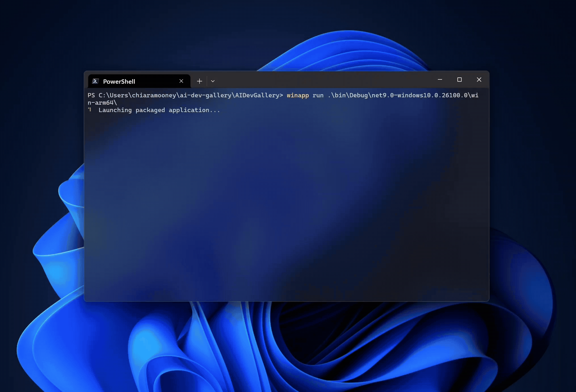Click the wrapped n-arm64\ line
This screenshot has height=392, width=576.
(x=102, y=103)
